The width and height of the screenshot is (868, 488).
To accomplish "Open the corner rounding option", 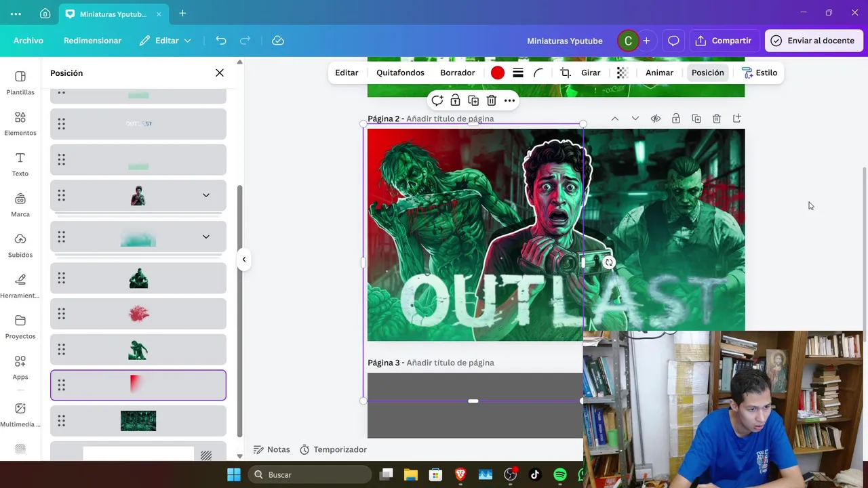I will (538, 73).
